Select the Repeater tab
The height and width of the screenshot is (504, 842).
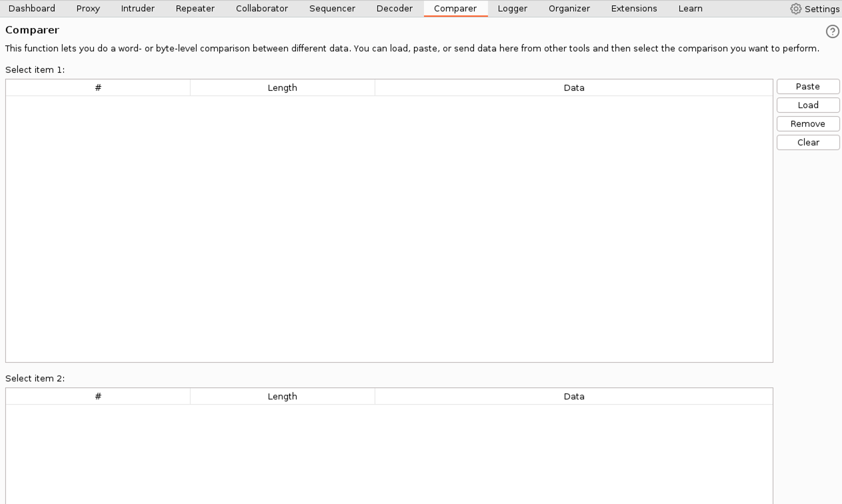point(195,9)
